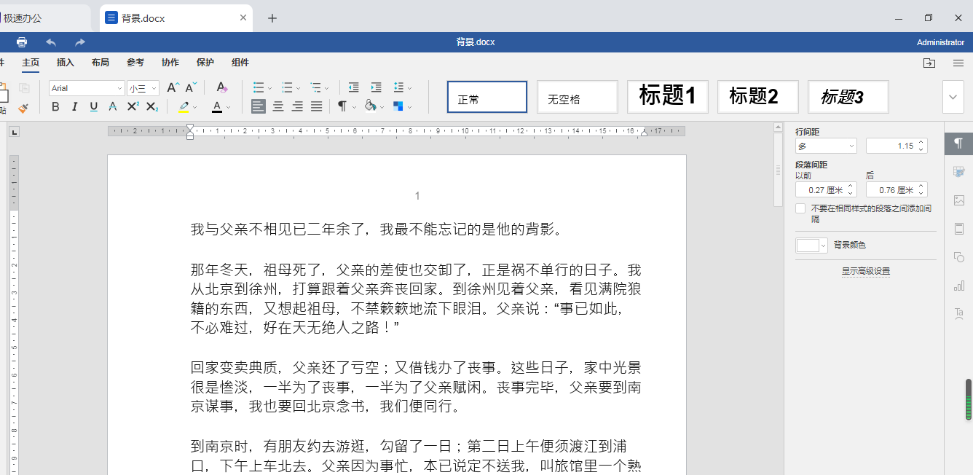Viewport: 973px width, 475px height.
Task: Apply the 正常 paragraph style
Action: 487,97
